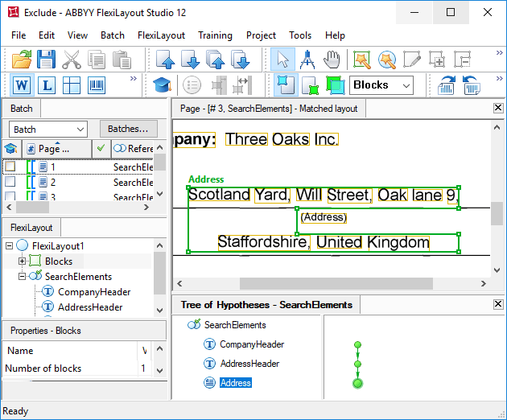Image resolution: width=507 pixels, height=420 pixels.
Task: Select the compass measuring tool
Action: pos(307,60)
